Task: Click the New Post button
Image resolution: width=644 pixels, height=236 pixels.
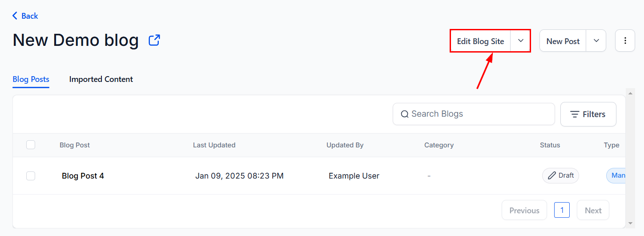Action: tap(563, 41)
